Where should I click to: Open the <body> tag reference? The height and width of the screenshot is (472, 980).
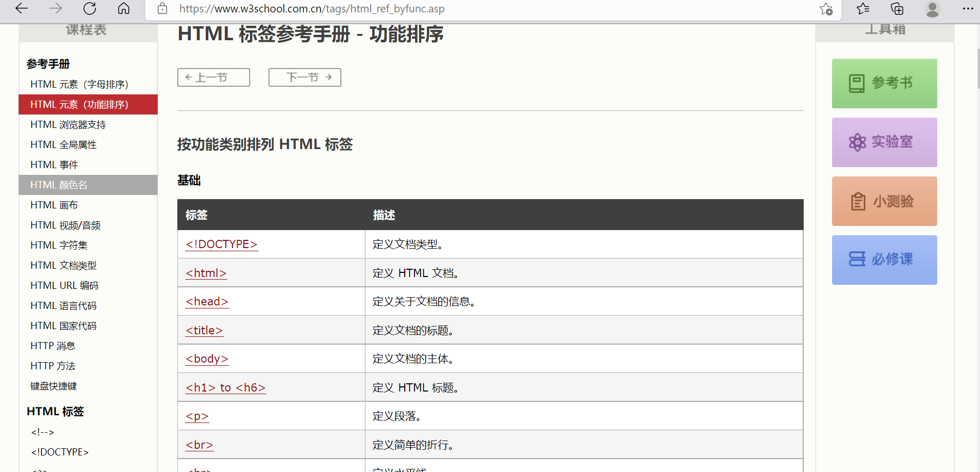click(x=206, y=359)
